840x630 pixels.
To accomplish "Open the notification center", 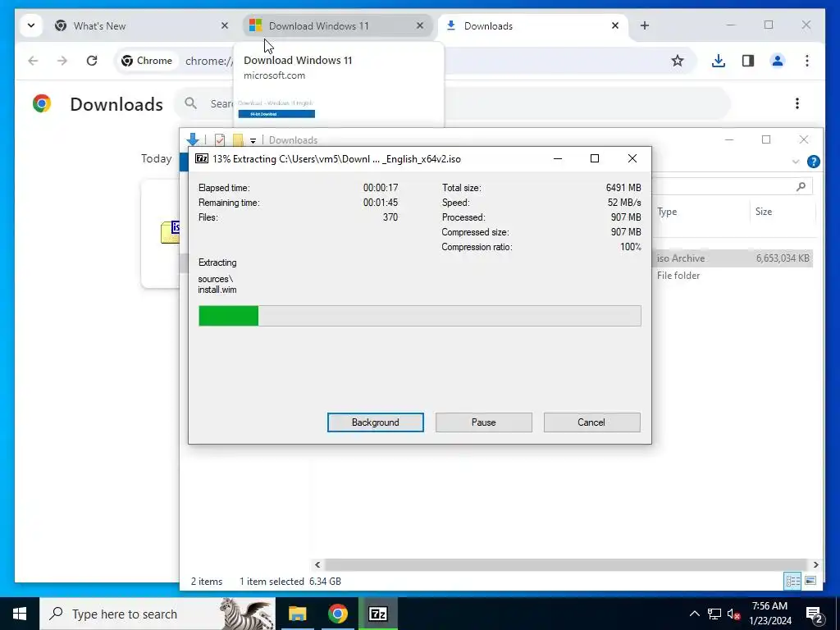I will point(815,614).
